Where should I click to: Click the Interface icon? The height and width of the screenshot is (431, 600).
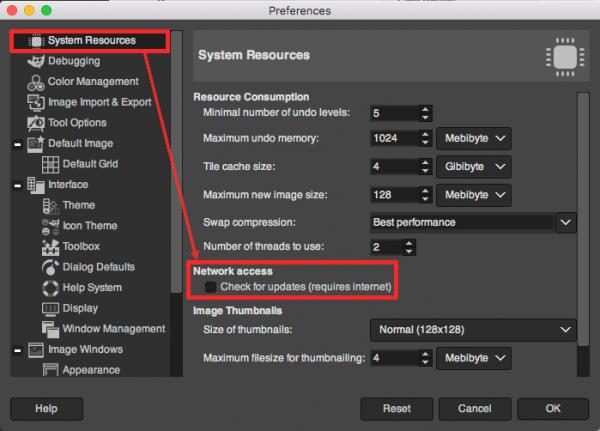click(x=36, y=185)
